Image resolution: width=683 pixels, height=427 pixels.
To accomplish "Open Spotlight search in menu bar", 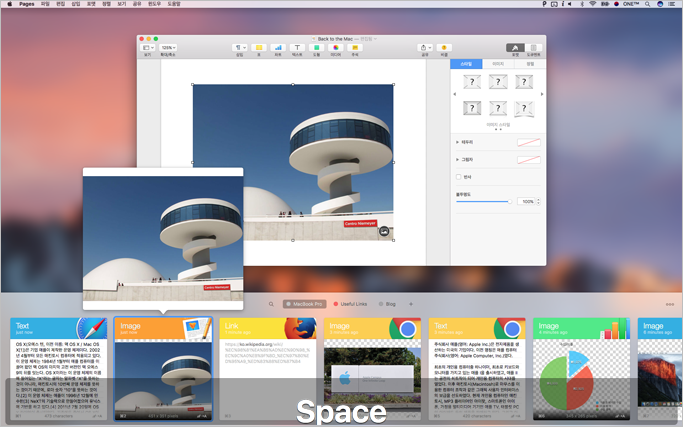I will [x=648, y=4].
